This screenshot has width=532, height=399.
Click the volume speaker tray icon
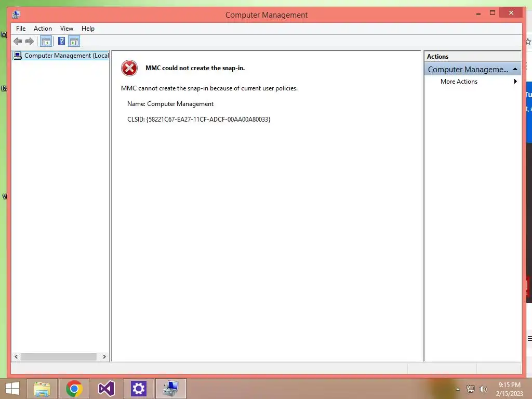point(483,389)
